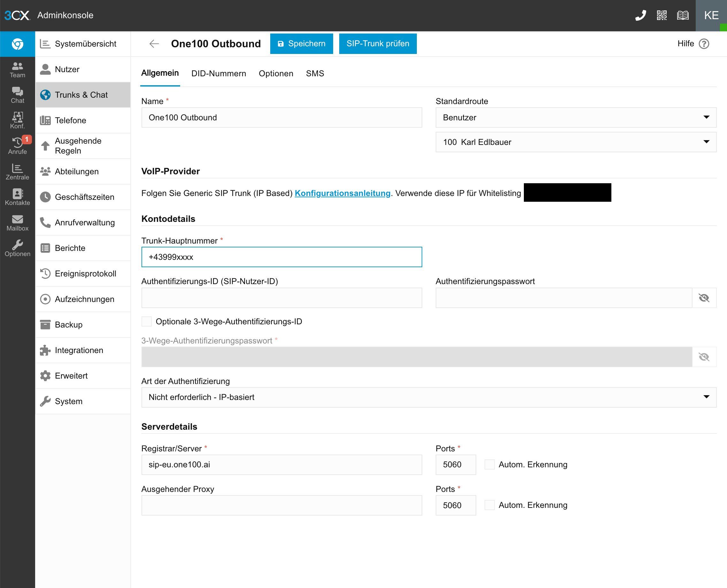
Task: Enable Optionale 3-Wege-Authentifizierungs-ID checkbox
Action: [x=146, y=321]
